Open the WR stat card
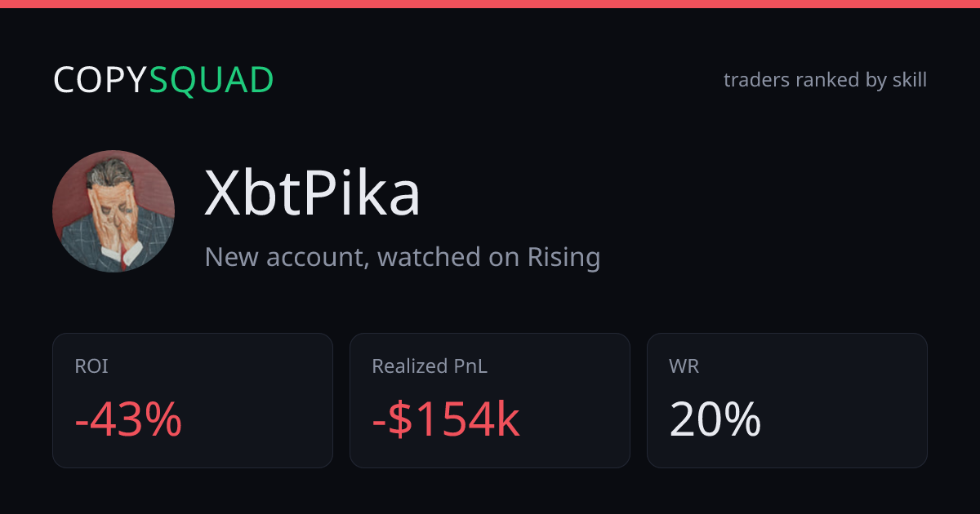980x514 pixels. coord(787,401)
